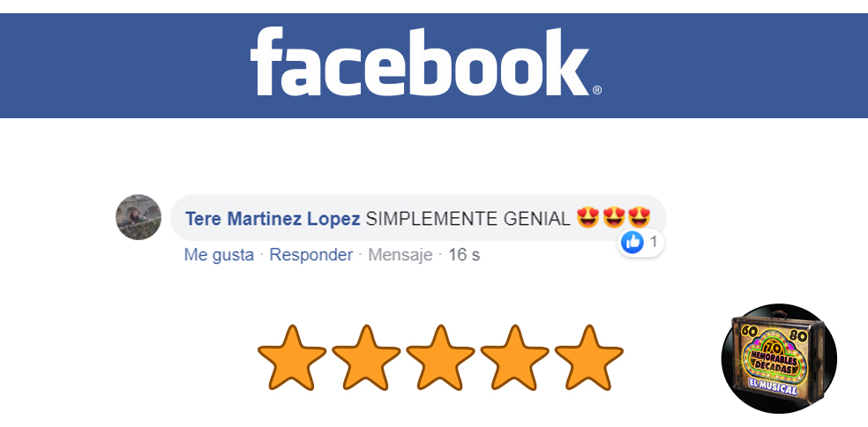This screenshot has width=868, height=427.
Task: Click the third heart-eyes emoji
Action: 639,217
